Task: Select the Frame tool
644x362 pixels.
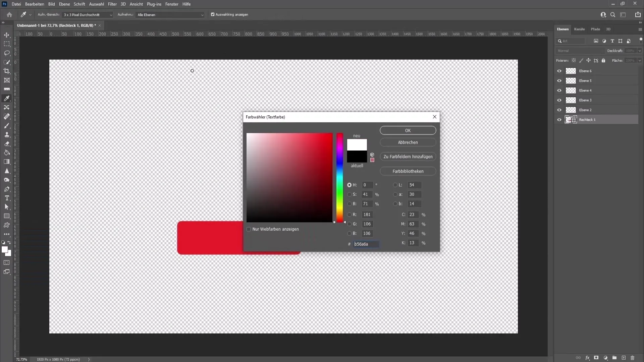Action: click(7, 80)
